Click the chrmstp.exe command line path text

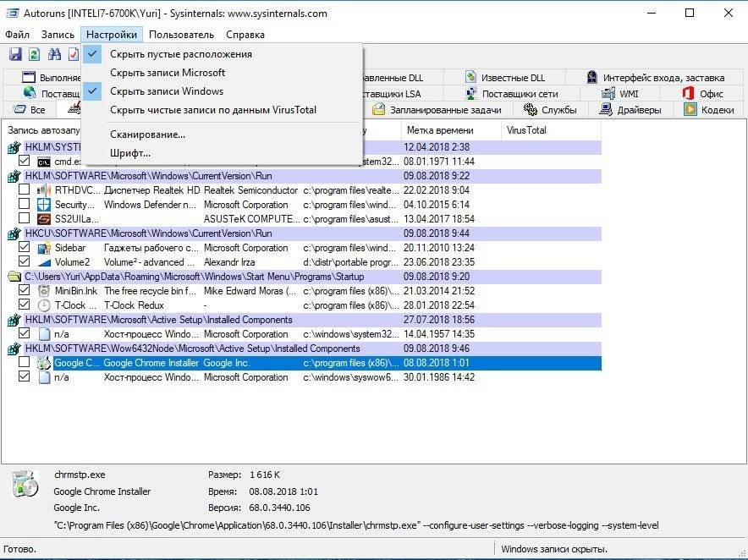point(356,525)
